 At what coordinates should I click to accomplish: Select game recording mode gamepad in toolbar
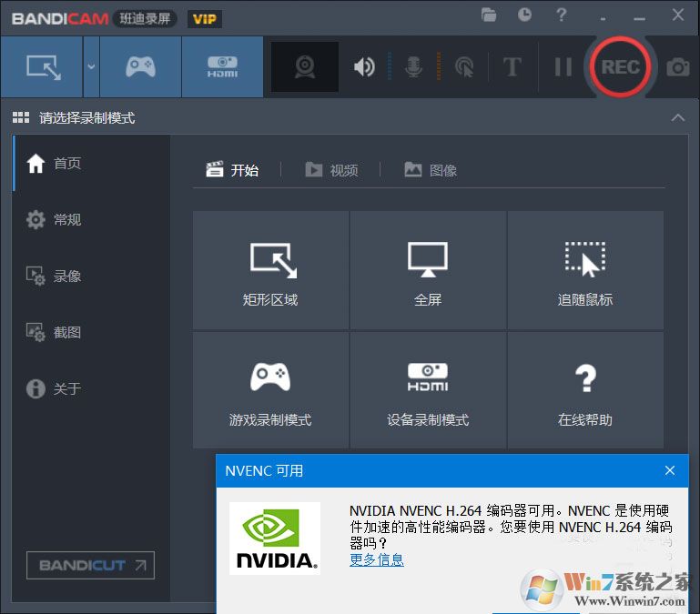click(x=140, y=67)
